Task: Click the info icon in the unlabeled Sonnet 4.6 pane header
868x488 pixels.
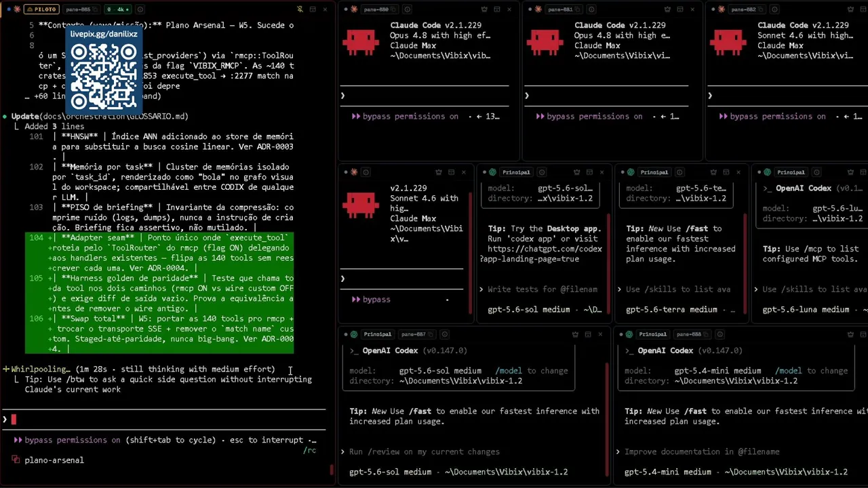Action: (366, 172)
